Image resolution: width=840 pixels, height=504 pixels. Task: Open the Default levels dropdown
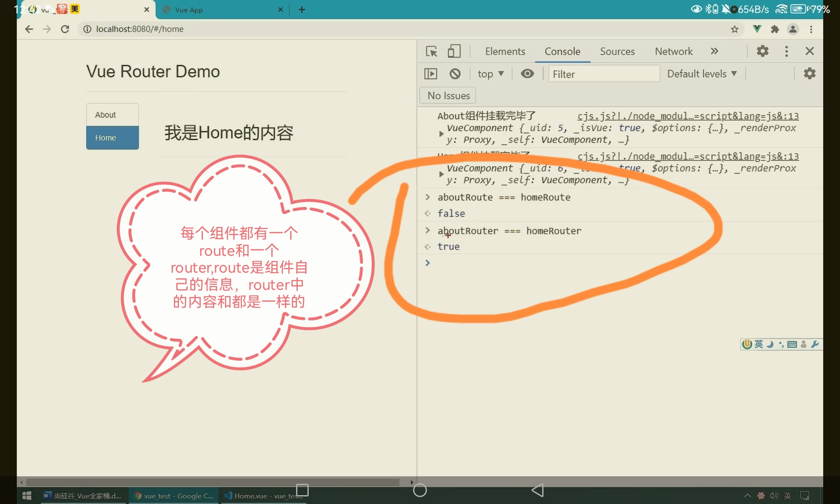pos(701,74)
